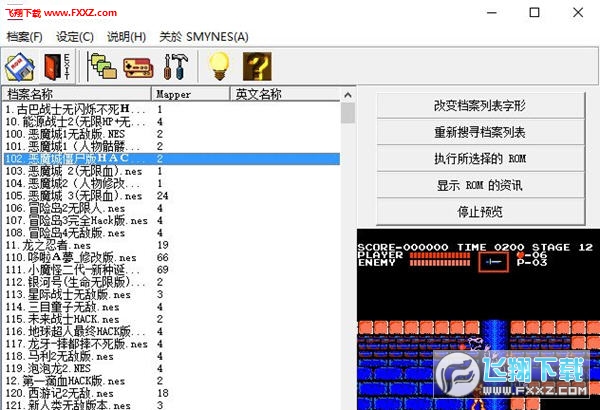Sort by the 档案名称 column header
600x410 pixels.
pos(76,94)
